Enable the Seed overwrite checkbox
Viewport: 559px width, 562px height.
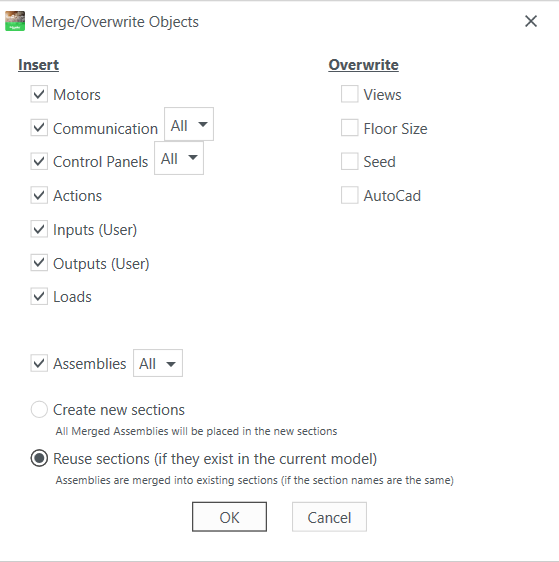coord(349,161)
